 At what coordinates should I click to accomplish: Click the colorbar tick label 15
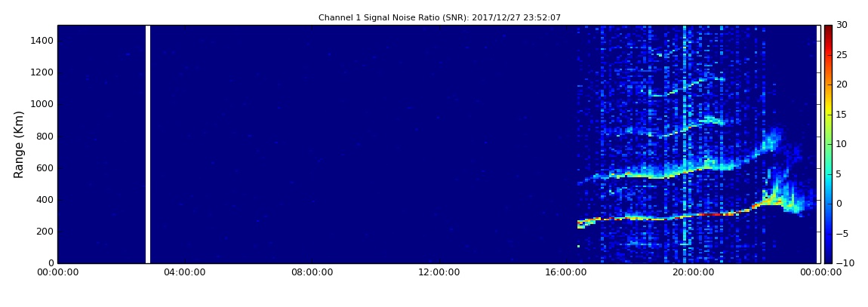[x=842, y=115]
